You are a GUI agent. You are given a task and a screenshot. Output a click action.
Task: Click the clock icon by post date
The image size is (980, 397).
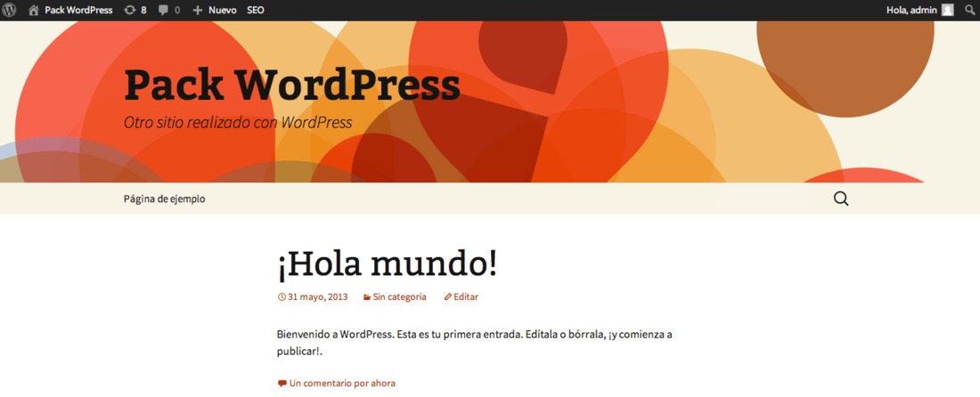coord(282,297)
